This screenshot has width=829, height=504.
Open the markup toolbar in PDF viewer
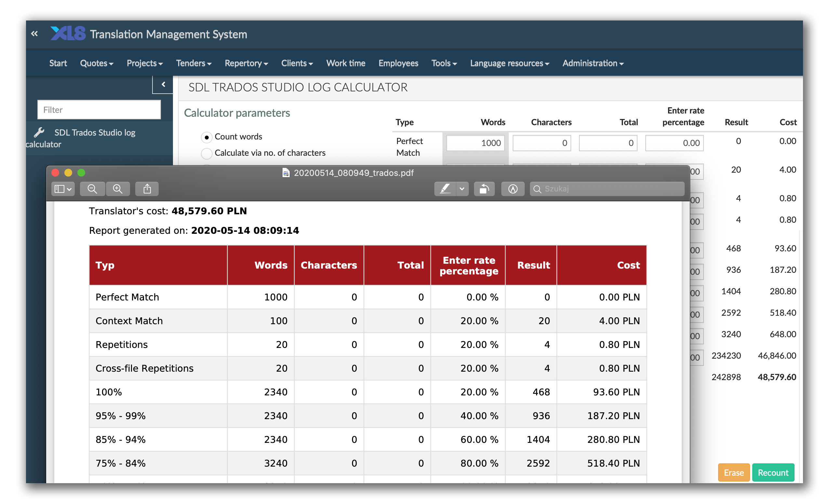513,189
